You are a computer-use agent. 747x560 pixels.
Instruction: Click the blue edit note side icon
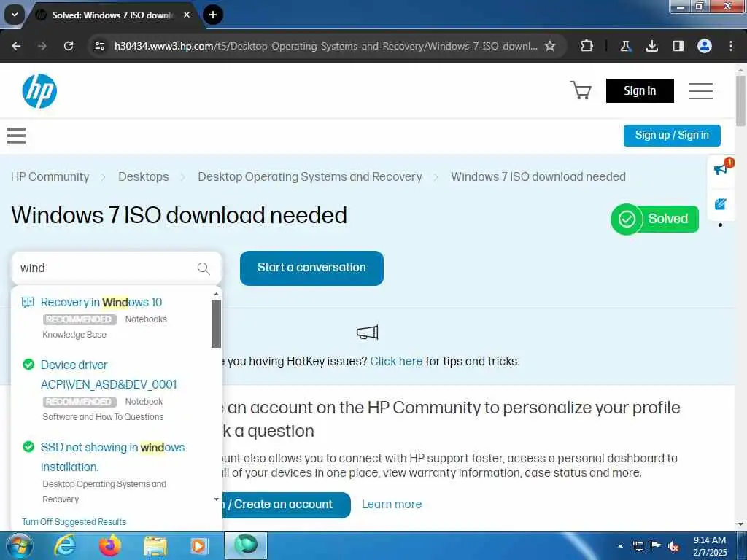[720, 204]
